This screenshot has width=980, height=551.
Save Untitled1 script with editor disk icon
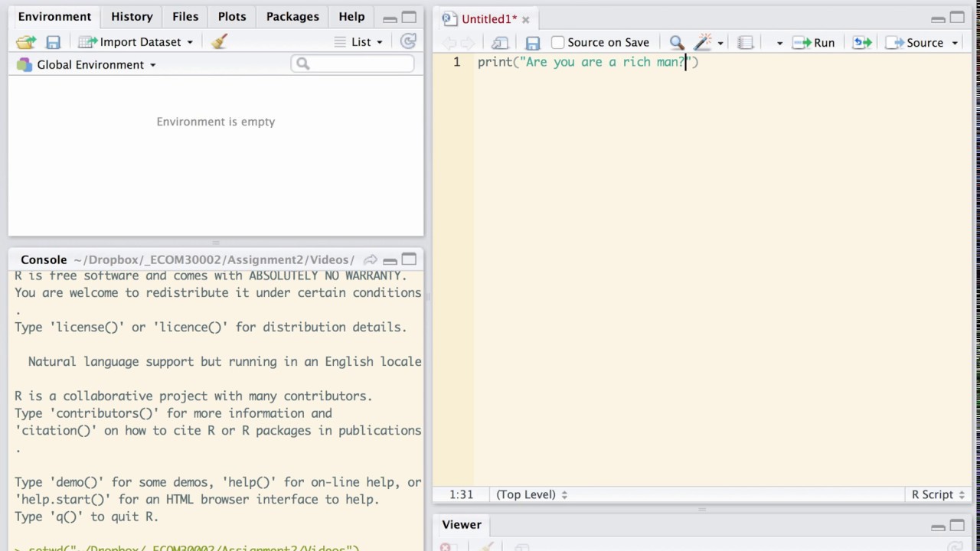[533, 43]
